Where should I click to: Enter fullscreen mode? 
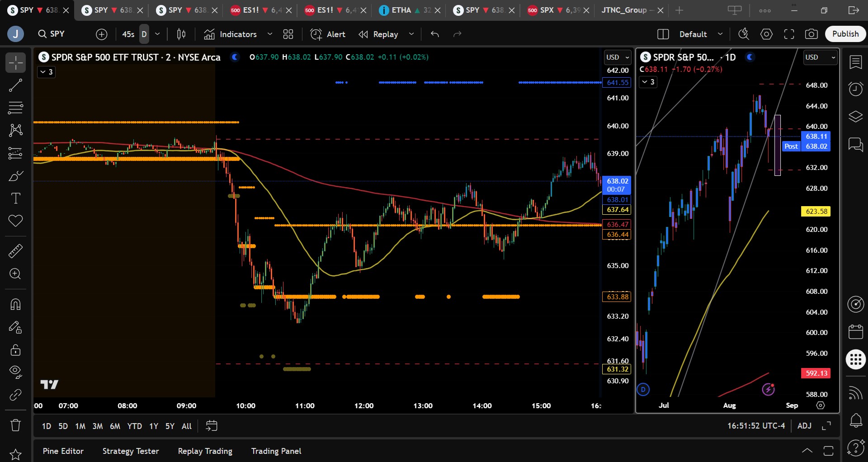[x=789, y=34]
